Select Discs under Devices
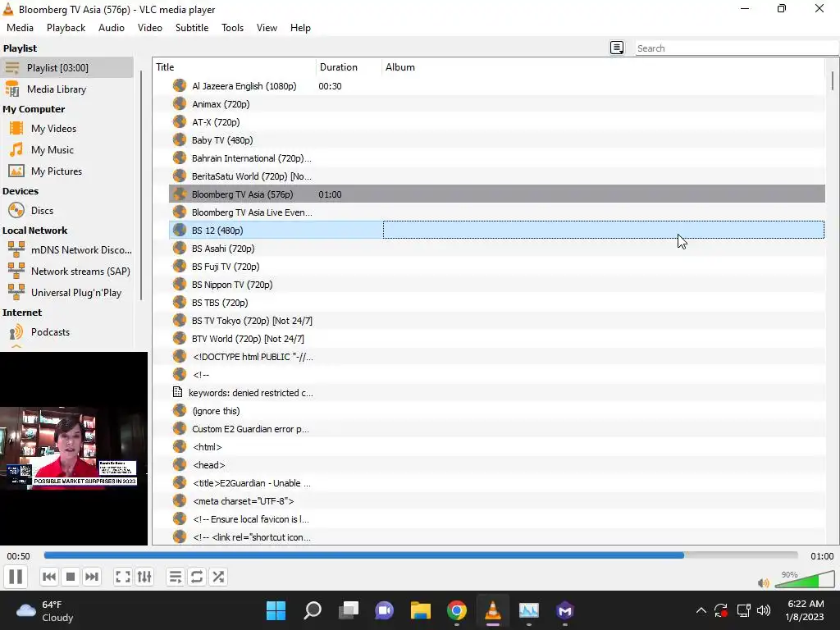 click(66, 211)
